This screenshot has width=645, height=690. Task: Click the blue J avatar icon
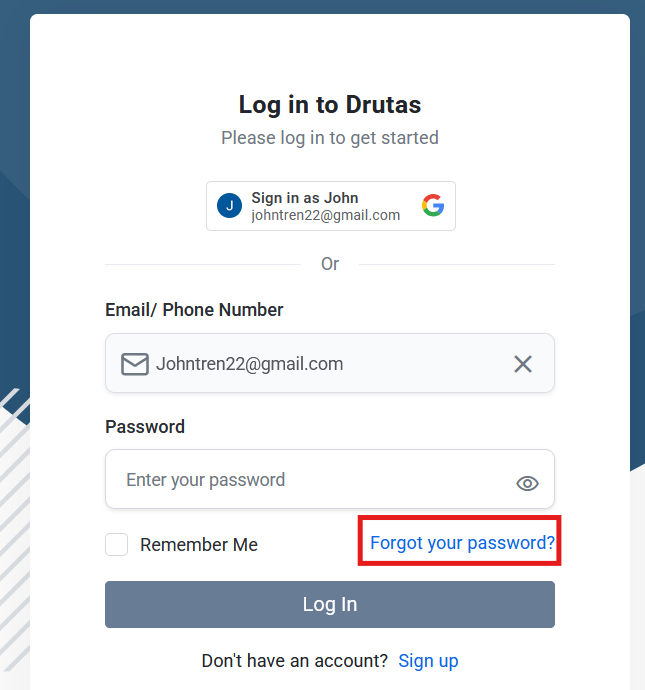pyautogui.click(x=230, y=206)
